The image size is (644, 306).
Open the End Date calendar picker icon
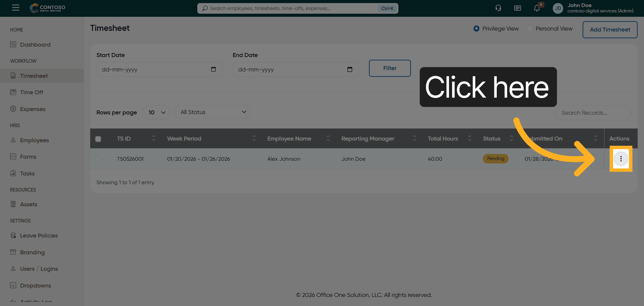[350, 69]
